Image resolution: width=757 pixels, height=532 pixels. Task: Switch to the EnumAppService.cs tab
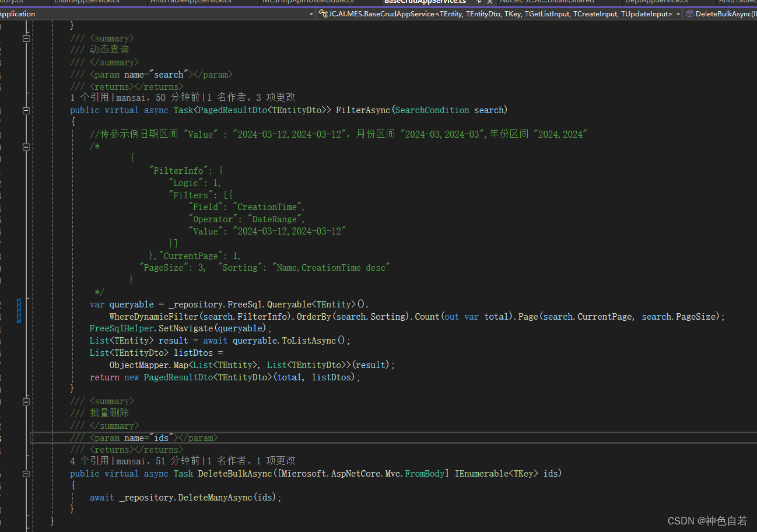(x=86, y=2)
